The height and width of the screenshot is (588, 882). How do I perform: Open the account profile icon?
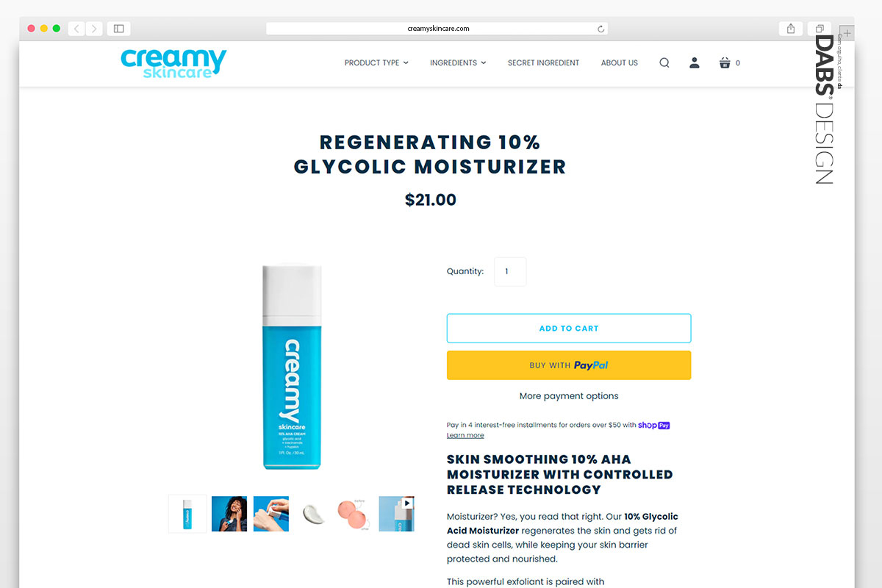click(x=695, y=63)
